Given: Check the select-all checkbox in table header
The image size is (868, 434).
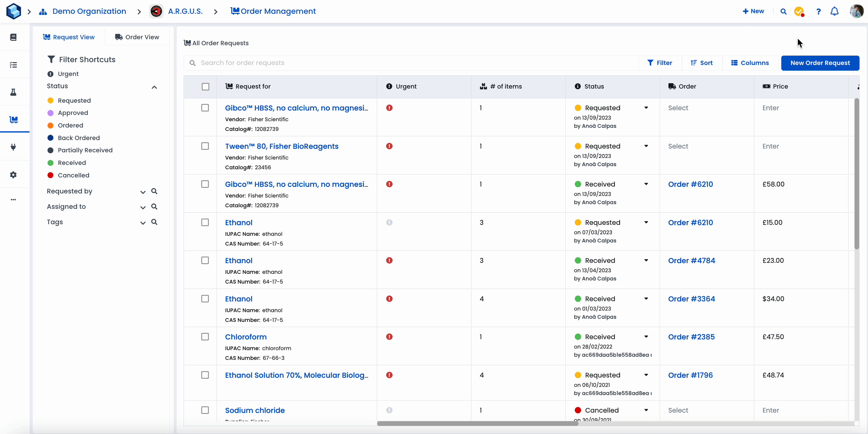Looking at the screenshot, I should pos(205,87).
